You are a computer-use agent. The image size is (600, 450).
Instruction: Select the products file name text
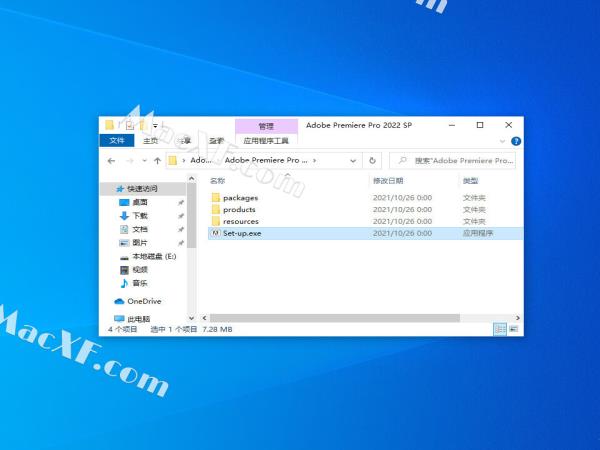pyautogui.click(x=239, y=210)
